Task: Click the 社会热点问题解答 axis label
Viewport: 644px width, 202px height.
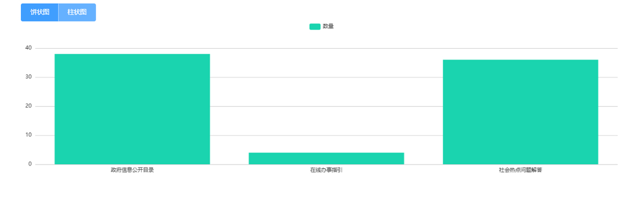Action: pyautogui.click(x=521, y=170)
